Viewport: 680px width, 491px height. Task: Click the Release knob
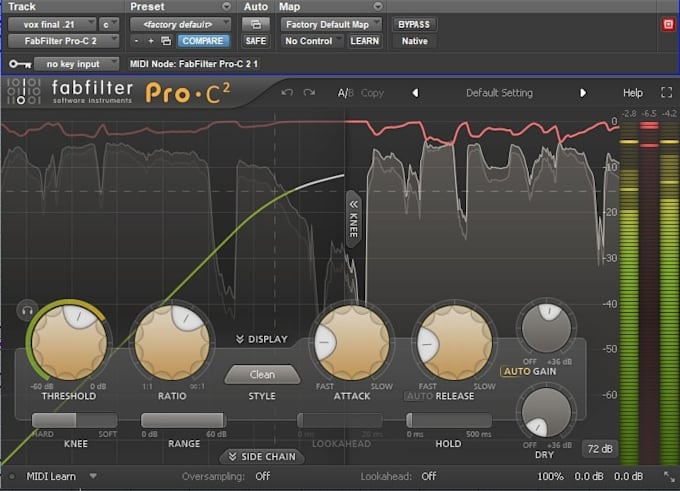click(x=455, y=342)
